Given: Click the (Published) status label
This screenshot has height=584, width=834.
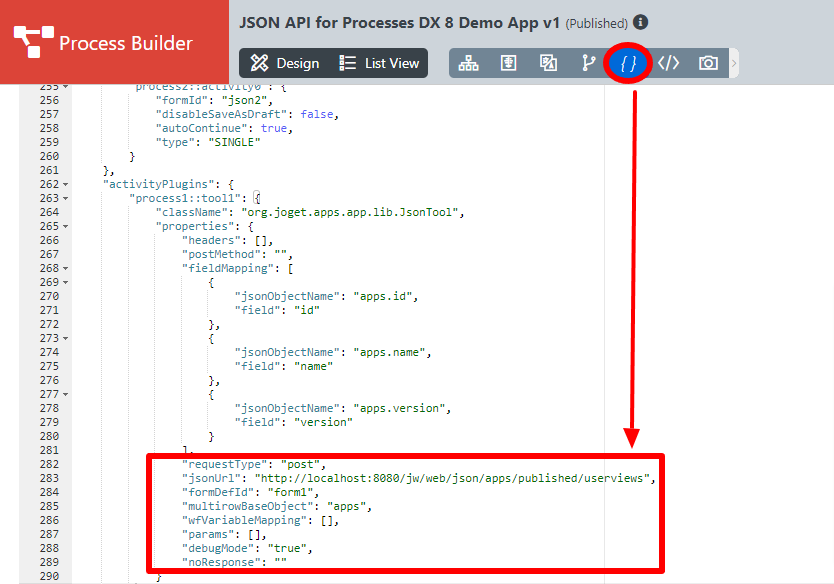Looking at the screenshot, I should tap(597, 24).
